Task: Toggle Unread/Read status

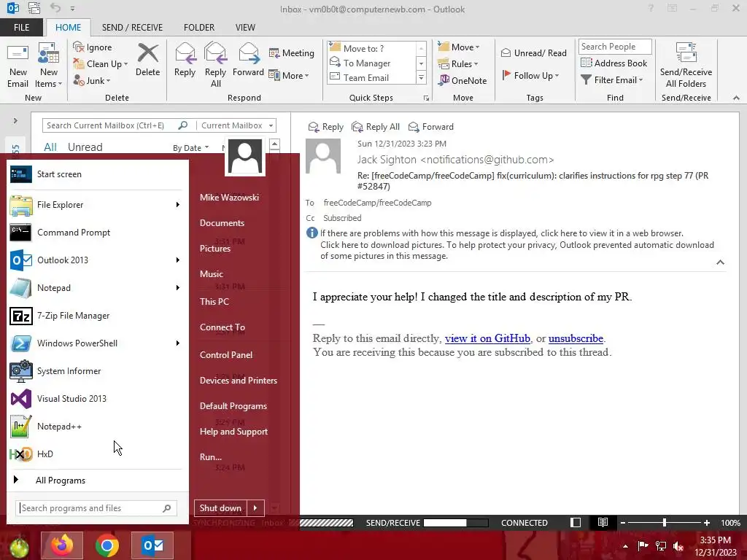Action: coord(534,52)
